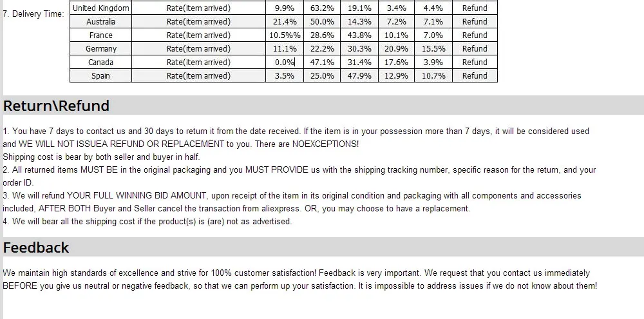Click the France 10.5%% cell
644x319 pixels.
click(x=285, y=35)
